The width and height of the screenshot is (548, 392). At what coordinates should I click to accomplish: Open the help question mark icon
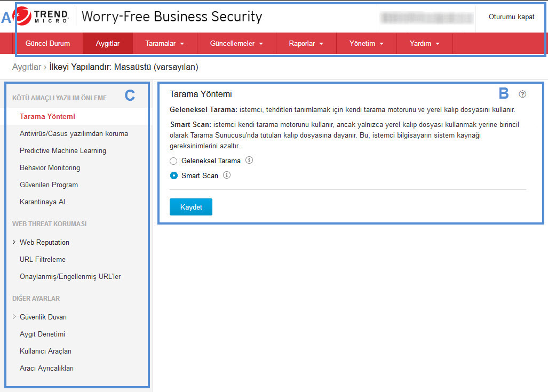[x=522, y=94]
